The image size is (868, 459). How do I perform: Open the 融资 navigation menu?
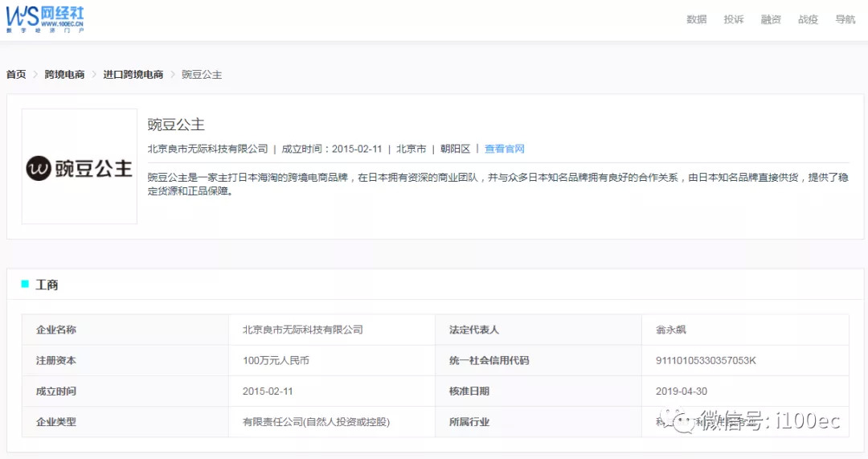[771, 19]
